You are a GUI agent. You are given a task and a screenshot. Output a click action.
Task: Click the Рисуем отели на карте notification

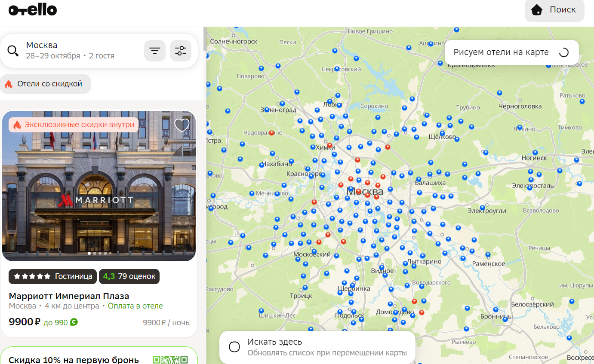click(511, 52)
